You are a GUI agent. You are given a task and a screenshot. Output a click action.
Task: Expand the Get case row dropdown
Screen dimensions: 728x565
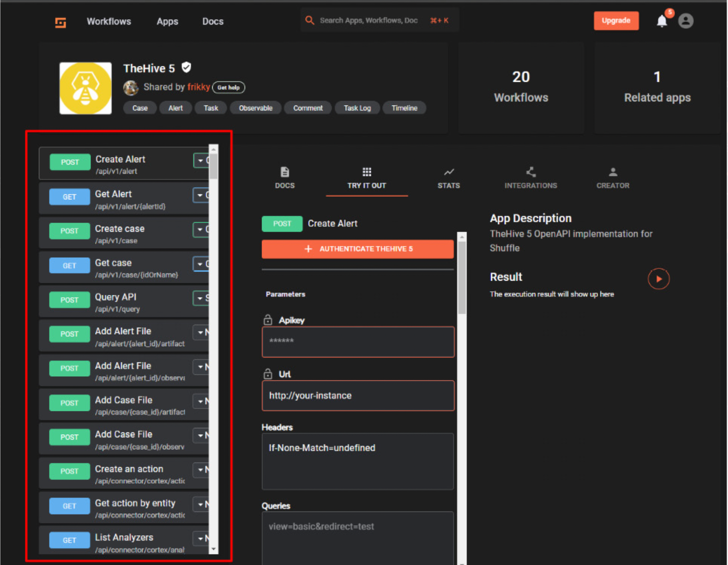click(x=200, y=264)
